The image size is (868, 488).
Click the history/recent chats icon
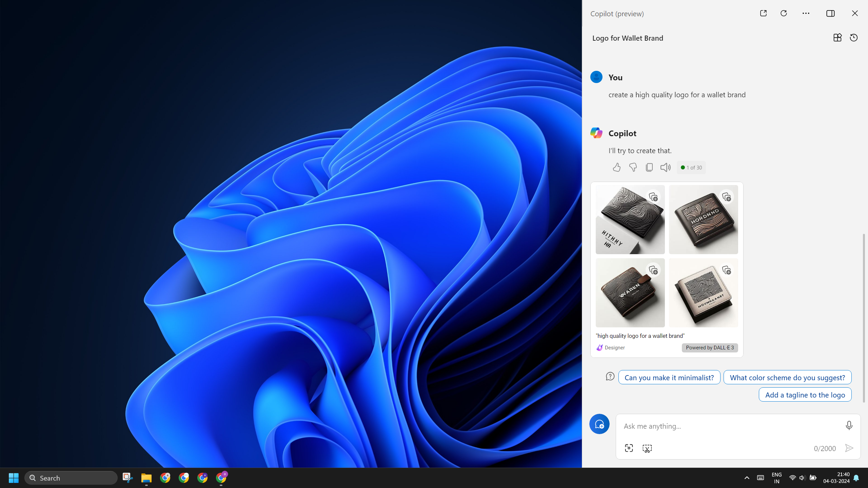854,38
